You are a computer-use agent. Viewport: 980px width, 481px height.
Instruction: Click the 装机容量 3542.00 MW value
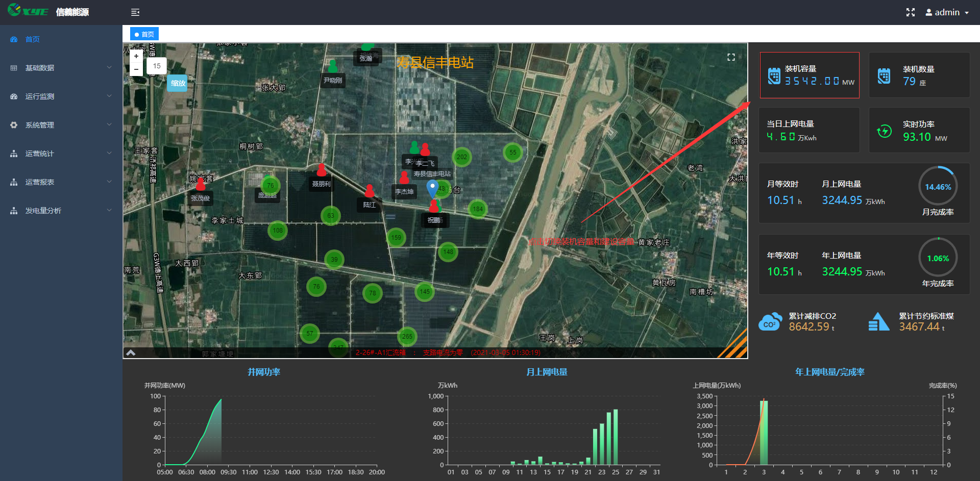819,81
